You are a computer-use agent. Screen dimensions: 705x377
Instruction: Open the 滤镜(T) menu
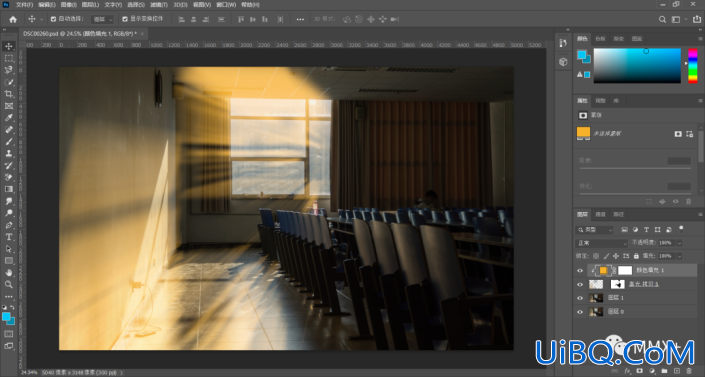pos(158,4)
